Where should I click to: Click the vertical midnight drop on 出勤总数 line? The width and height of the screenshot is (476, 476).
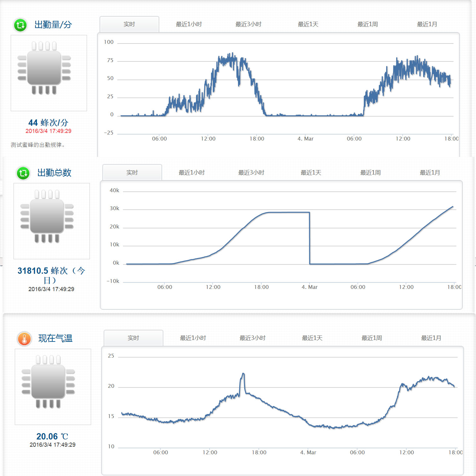310,238
